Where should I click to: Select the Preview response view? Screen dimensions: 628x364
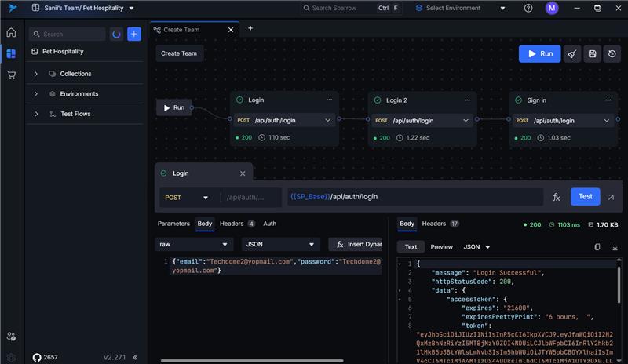point(442,247)
